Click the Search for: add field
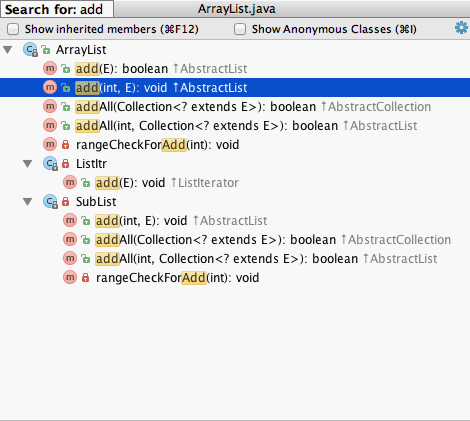 pyautogui.click(x=57, y=9)
